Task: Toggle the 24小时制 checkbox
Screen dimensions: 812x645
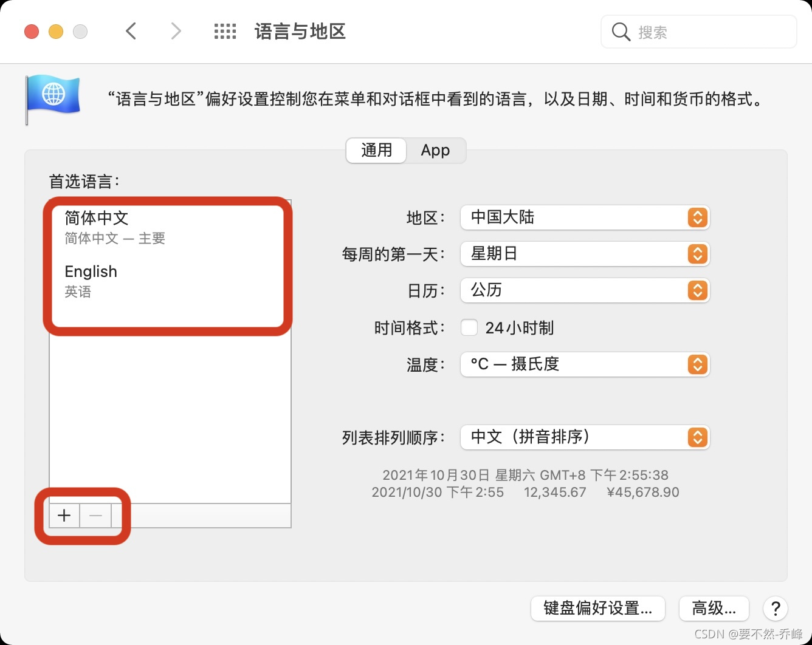Action: [469, 327]
